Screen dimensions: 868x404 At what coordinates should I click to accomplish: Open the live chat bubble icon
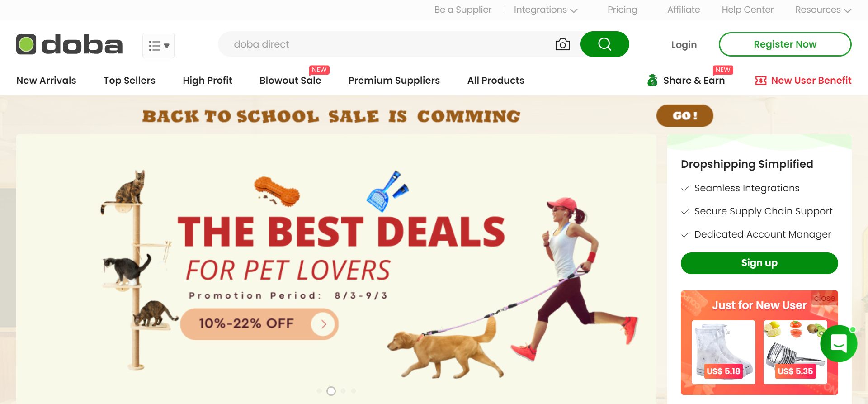pos(839,343)
